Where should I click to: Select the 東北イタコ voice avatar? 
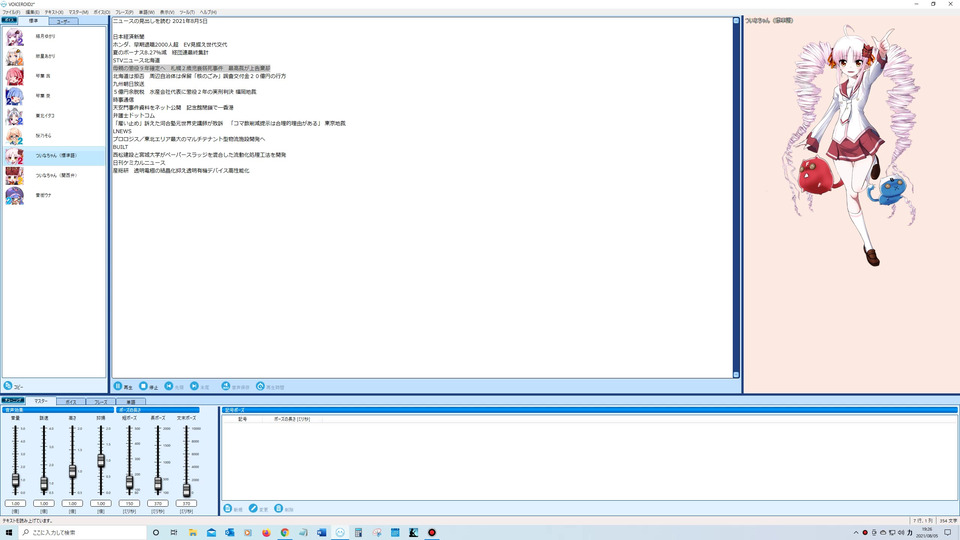(14, 116)
